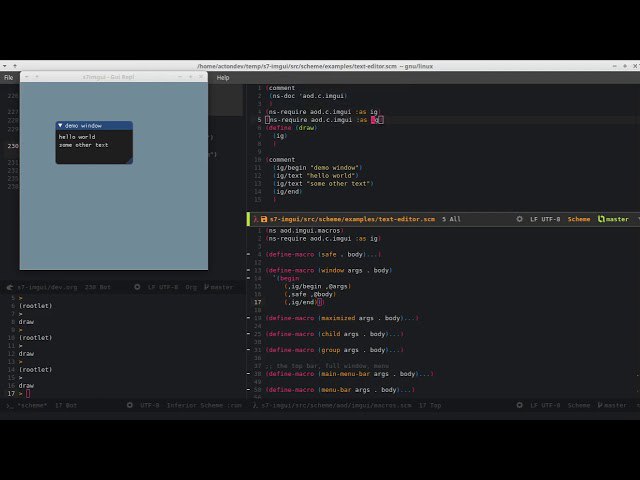Click the Org icon left of s7-imgui/dev.org

click(x=10, y=287)
